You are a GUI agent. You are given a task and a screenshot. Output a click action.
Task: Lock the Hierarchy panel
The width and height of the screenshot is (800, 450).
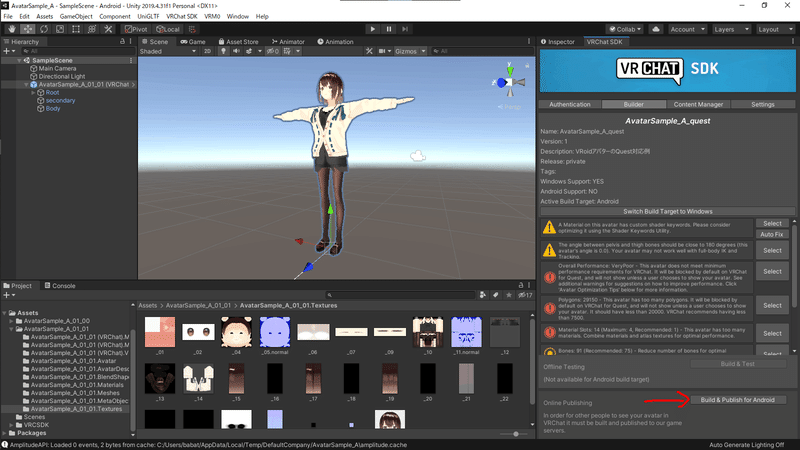tap(122, 41)
